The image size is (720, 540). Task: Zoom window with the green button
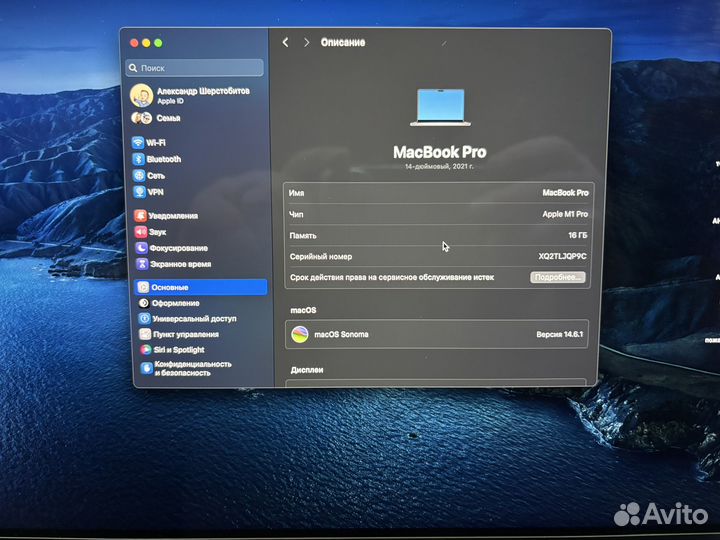[158, 43]
